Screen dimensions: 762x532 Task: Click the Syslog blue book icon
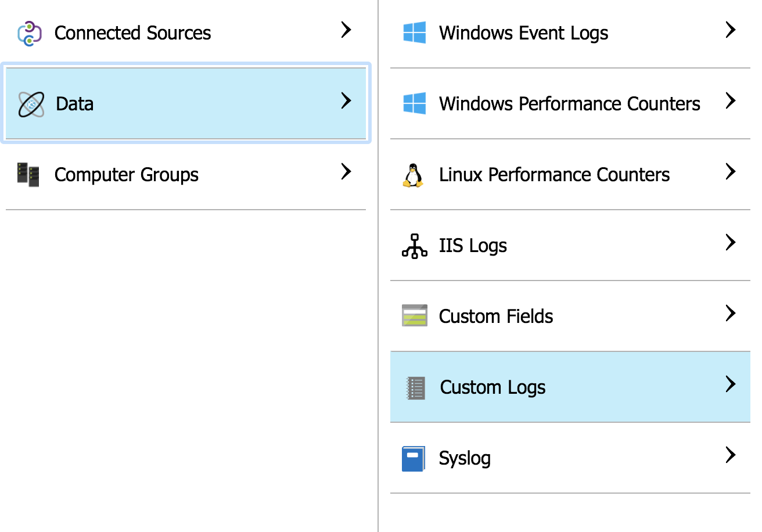coord(414,458)
